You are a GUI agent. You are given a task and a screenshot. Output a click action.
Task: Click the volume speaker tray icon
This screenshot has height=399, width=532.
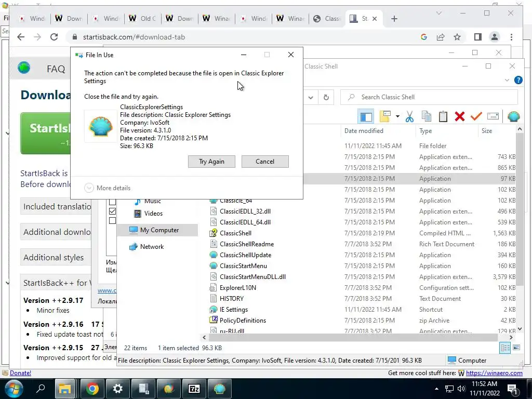click(461, 389)
